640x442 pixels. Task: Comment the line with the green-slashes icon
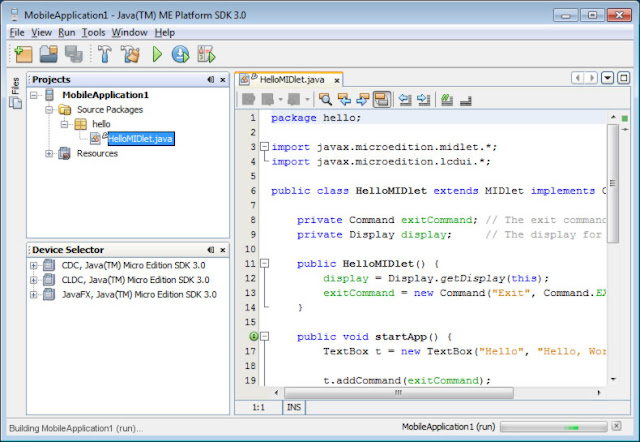click(447, 99)
